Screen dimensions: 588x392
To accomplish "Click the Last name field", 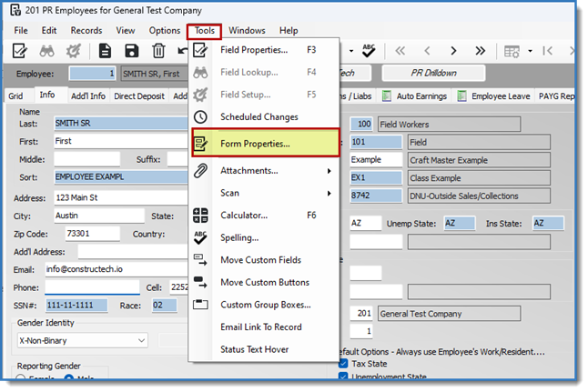I will tap(121, 124).
